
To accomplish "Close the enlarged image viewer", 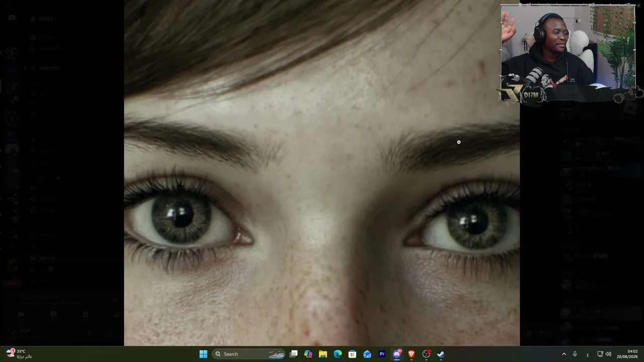I will point(638,6).
